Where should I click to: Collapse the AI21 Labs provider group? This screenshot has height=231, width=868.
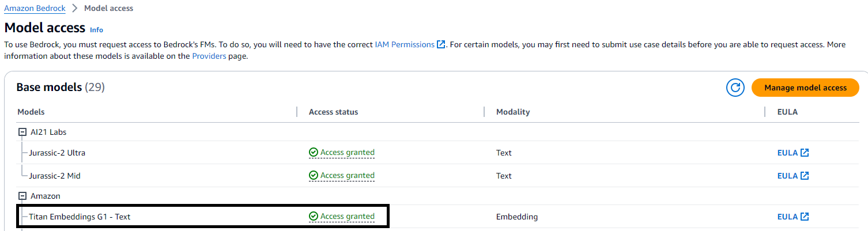point(22,132)
